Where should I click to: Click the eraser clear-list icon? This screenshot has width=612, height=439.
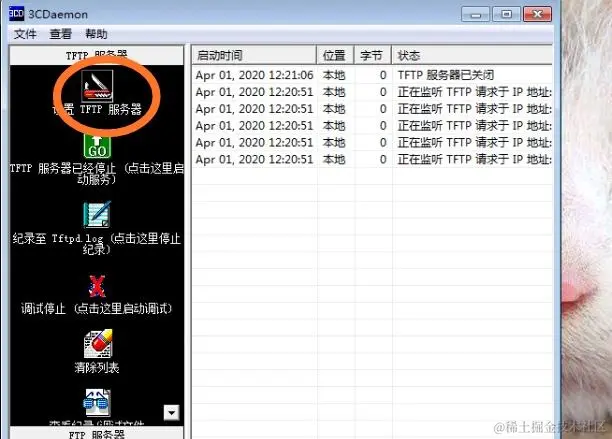pos(98,343)
